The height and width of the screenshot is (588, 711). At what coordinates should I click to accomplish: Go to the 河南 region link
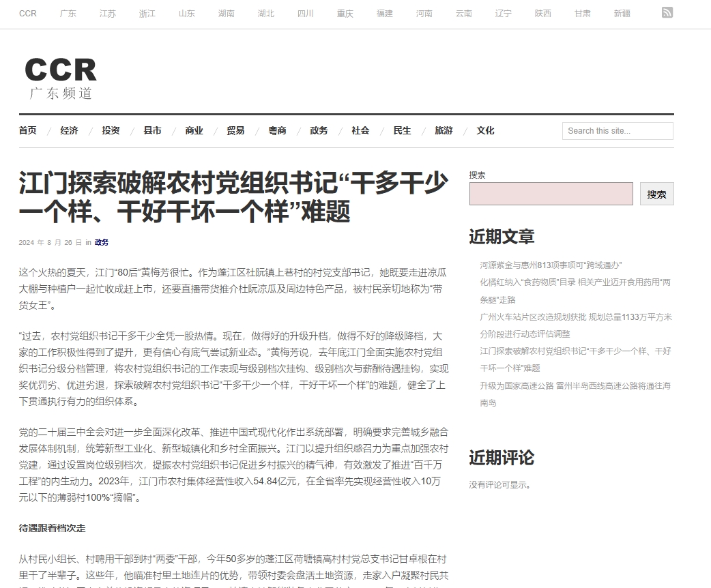(x=424, y=14)
